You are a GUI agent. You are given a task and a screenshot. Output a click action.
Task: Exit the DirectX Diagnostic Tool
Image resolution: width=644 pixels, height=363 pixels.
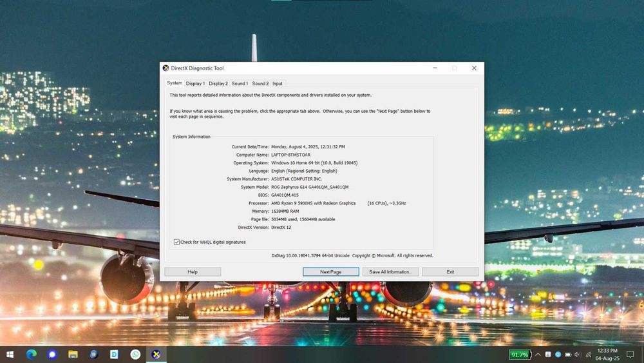pos(450,271)
